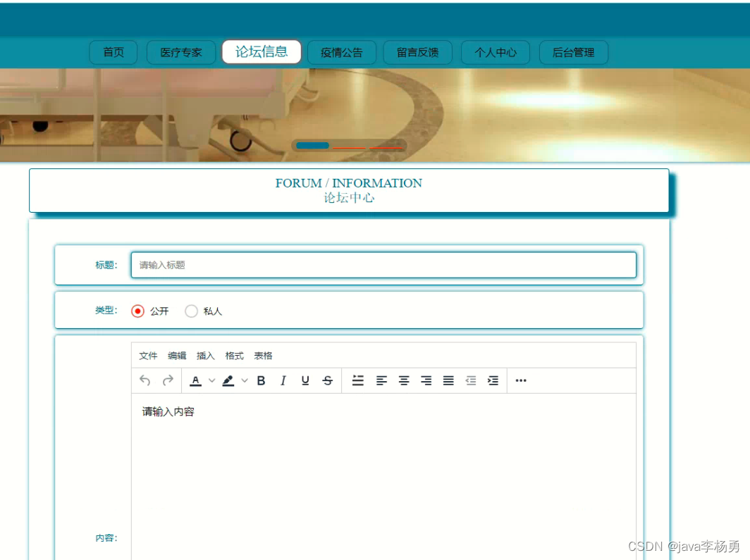This screenshot has height=560, width=750.
Task: Select the 私人 radio button
Action: (x=191, y=311)
